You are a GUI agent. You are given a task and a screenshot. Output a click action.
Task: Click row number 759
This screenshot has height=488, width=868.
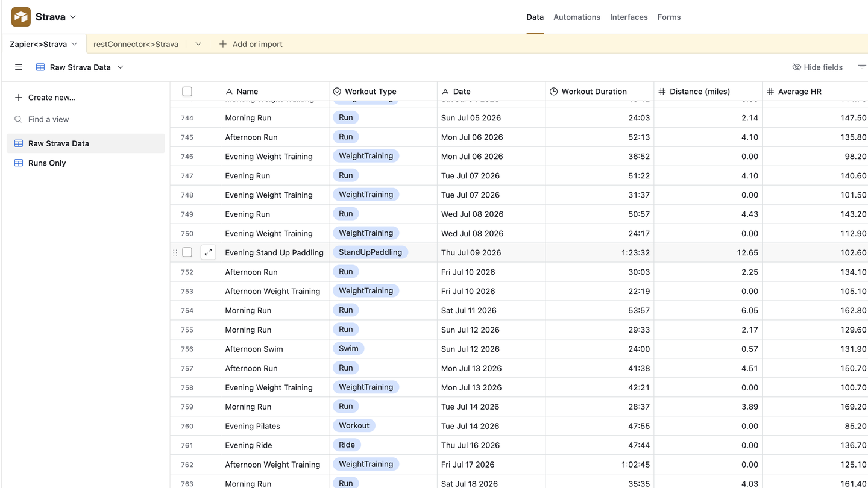(187, 407)
